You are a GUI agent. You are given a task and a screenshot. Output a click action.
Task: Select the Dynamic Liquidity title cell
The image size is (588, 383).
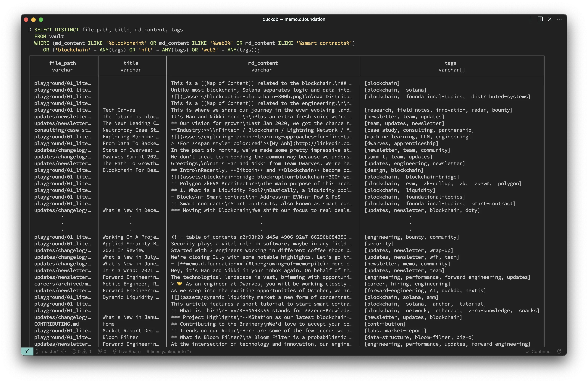131,297
